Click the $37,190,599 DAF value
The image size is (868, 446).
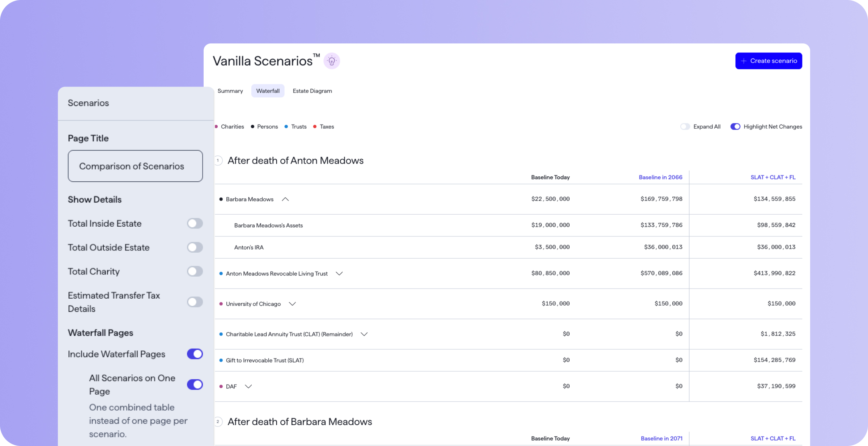point(776,386)
